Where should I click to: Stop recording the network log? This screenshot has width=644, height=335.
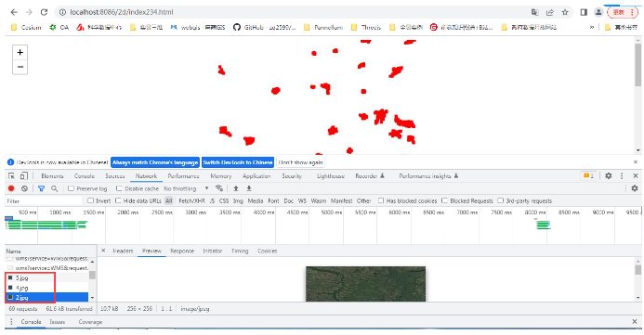point(11,188)
